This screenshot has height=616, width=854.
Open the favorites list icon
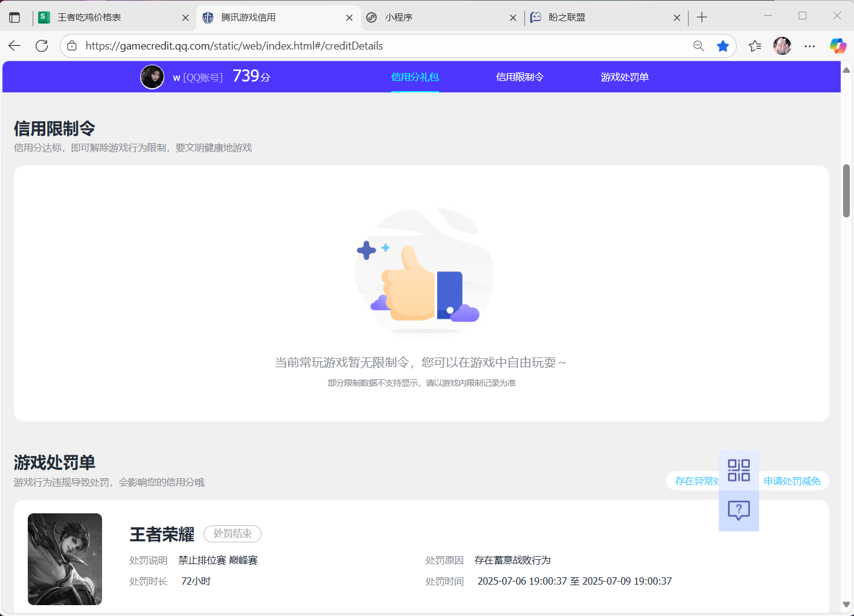755,46
